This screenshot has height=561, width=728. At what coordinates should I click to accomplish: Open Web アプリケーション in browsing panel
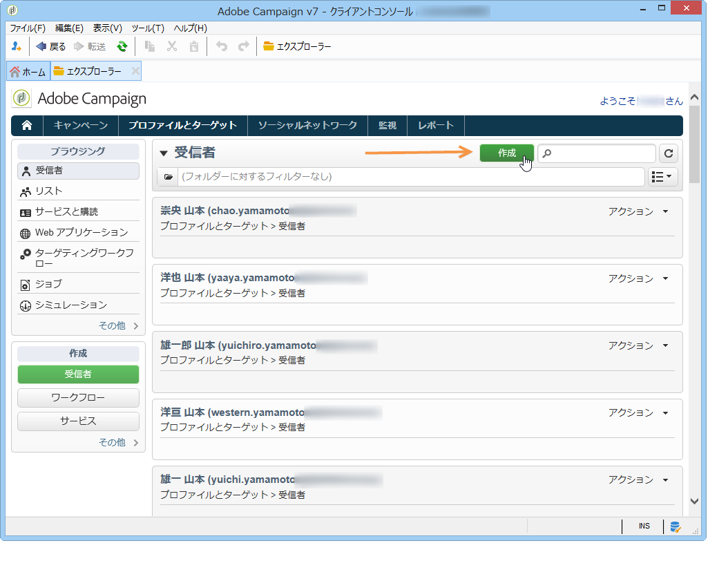tap(78, 232)
